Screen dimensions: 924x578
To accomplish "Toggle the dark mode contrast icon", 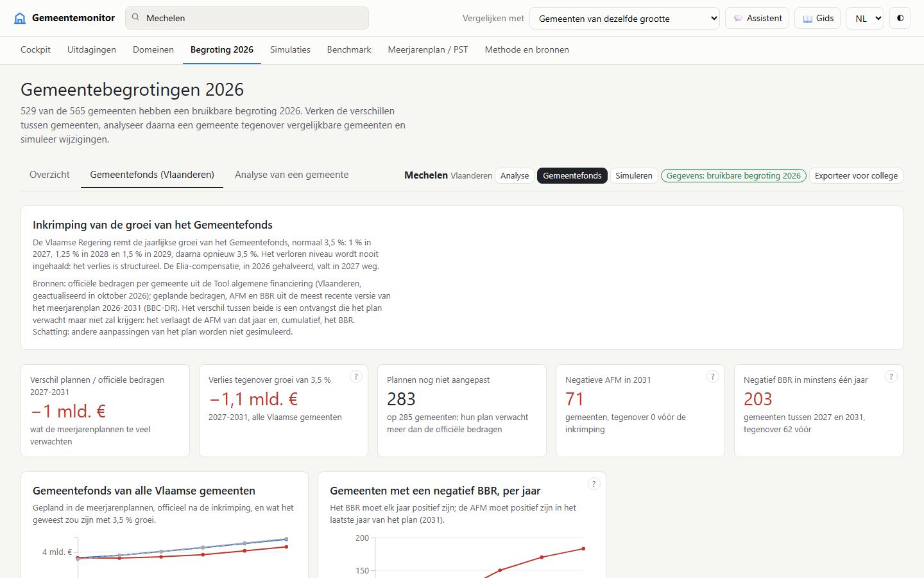I will (900, 18).
